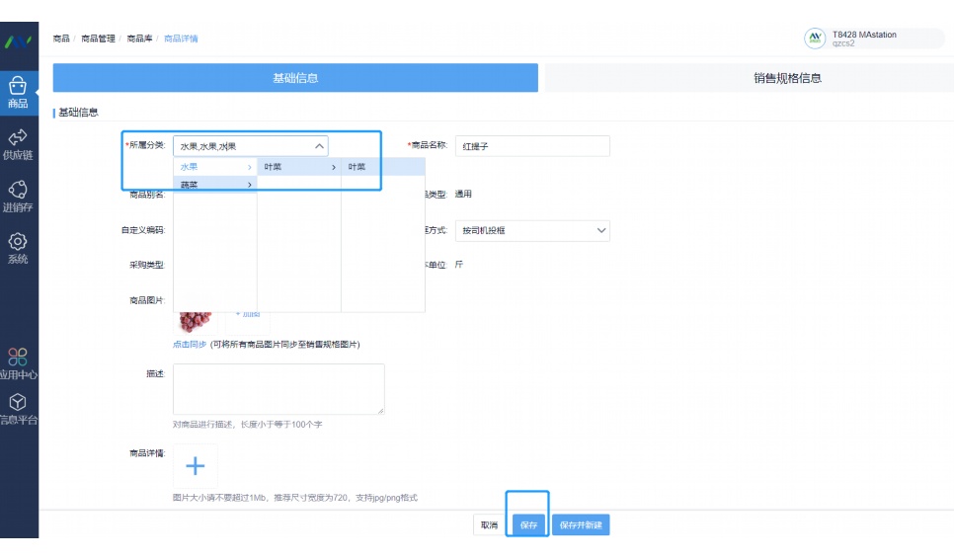Click the plus icon to add 商品详情 image
This screenshot has height=560, width=954.
point(195,466)
